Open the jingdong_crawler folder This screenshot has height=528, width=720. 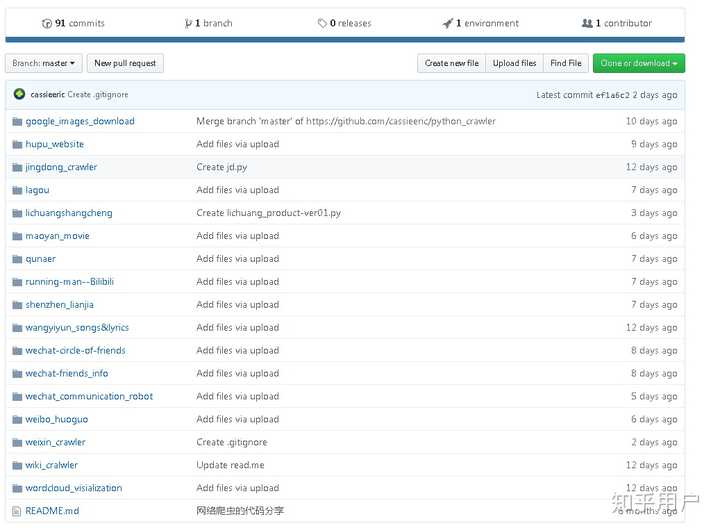(x=61, y=167)
